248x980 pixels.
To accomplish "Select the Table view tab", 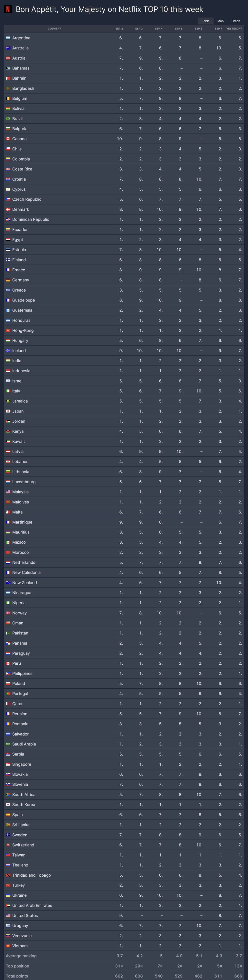I will point(205,21).
